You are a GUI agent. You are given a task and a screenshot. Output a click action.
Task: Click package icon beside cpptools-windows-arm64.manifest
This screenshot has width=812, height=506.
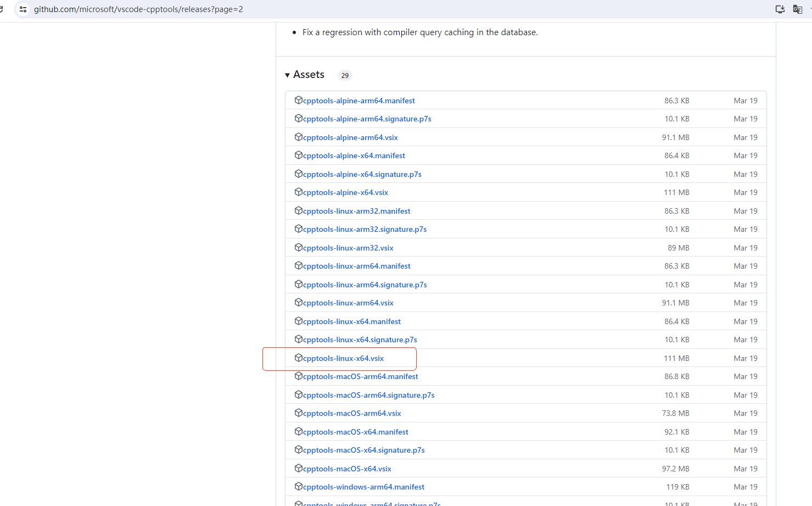click(x=299, y=486)
